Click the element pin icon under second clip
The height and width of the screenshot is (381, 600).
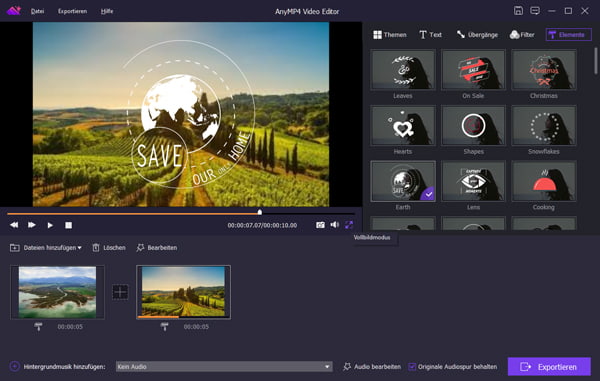164,327
